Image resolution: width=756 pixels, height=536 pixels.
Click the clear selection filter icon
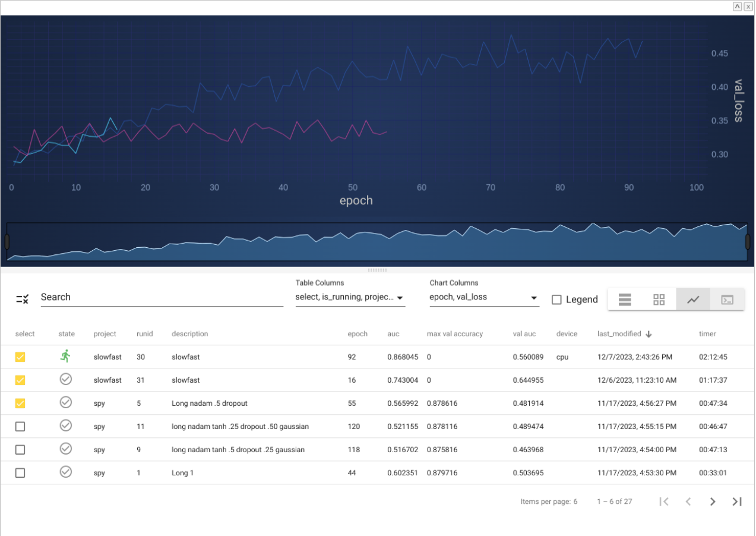coord(22,299)
